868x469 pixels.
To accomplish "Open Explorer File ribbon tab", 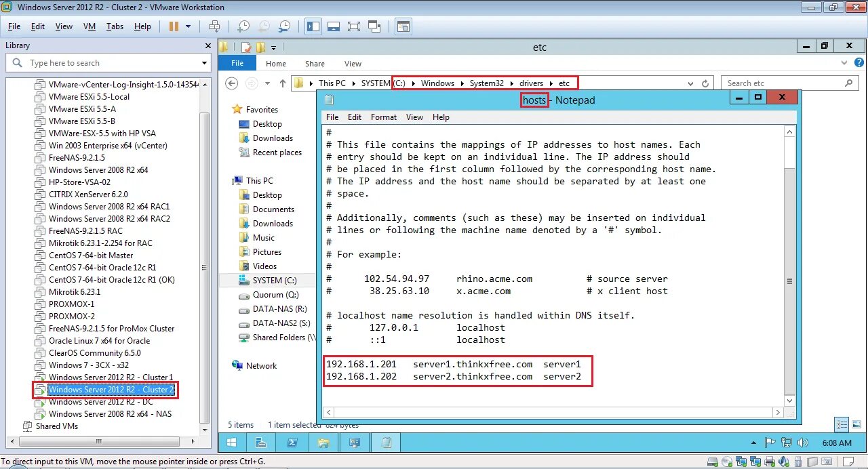I will (237, 63).
